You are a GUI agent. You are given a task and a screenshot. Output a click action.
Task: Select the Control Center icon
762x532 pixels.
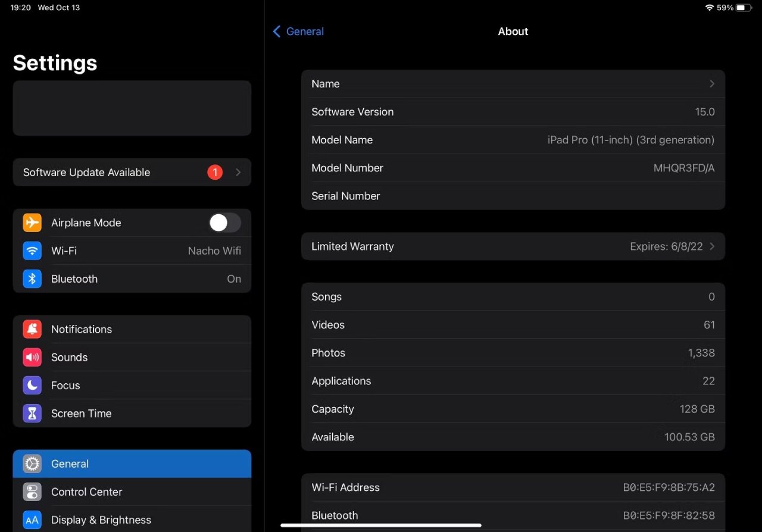[x=32, y=492]
